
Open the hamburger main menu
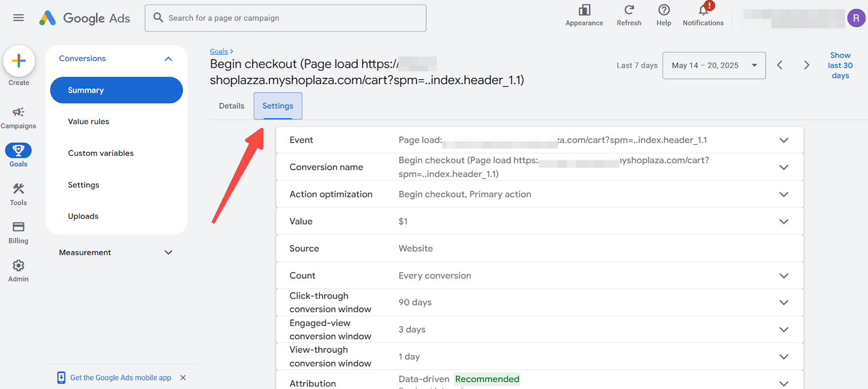18,18
